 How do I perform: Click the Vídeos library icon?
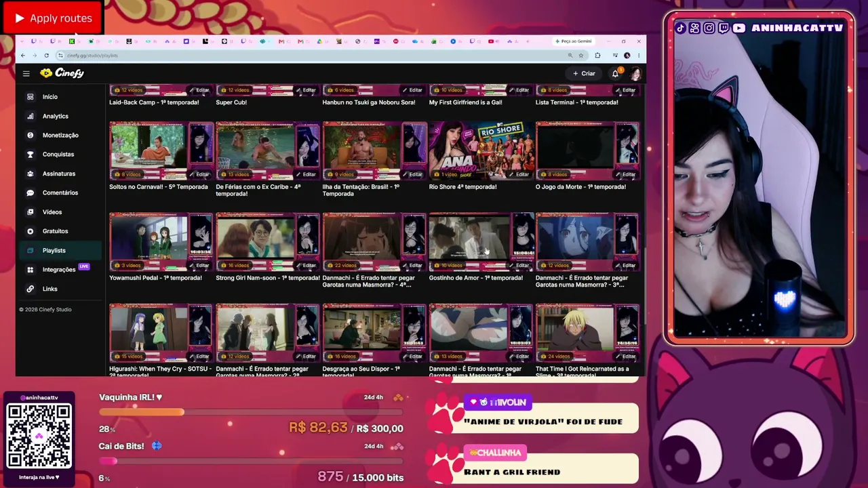[30, 212]
